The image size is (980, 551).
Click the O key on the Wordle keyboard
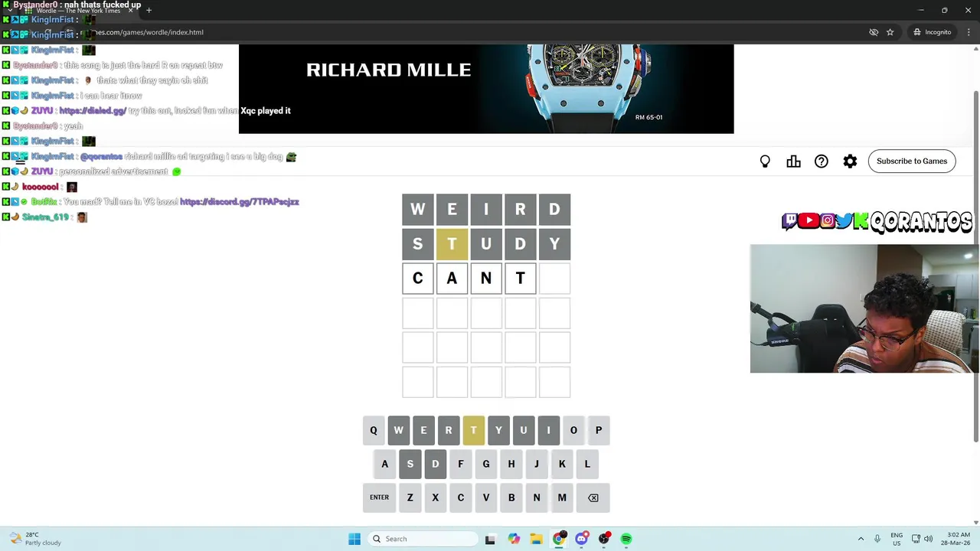coord(573,430)
